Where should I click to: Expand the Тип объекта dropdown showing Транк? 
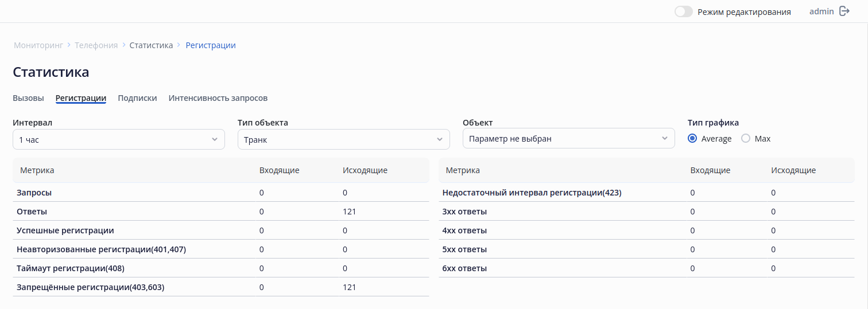(x=343, y=139)
